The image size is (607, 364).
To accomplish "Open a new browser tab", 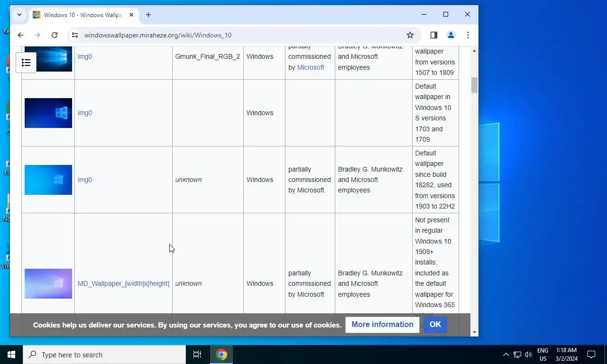I will 148,15.
